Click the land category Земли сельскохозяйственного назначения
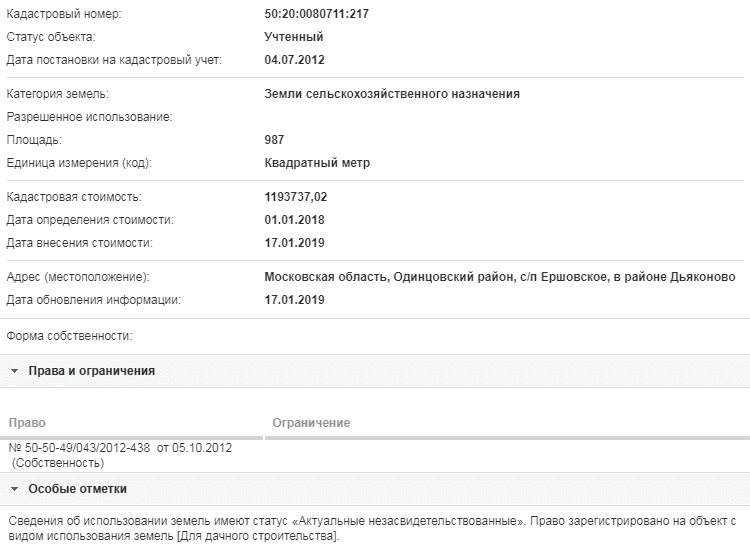The width and height of the screenshot is (750, 552). pyautogui.click(x=392, y=94)
